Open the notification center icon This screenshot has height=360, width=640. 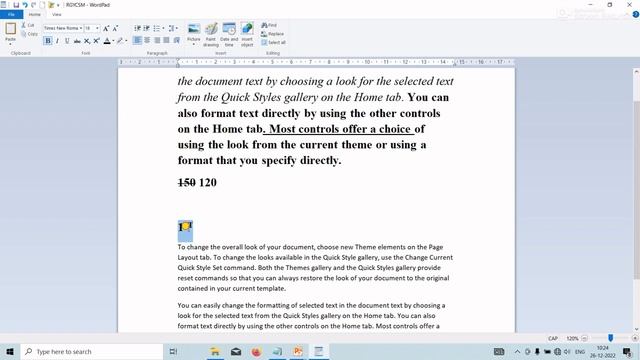coord(627,351)
